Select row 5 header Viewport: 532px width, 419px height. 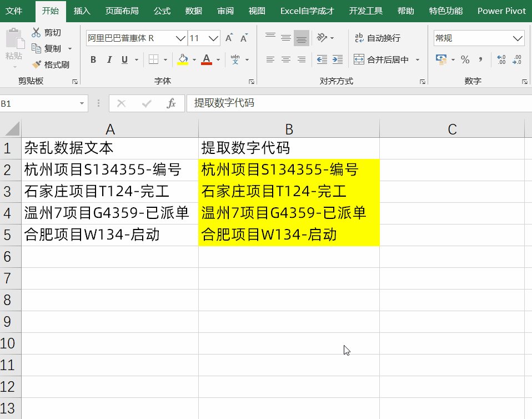point(11,235)
